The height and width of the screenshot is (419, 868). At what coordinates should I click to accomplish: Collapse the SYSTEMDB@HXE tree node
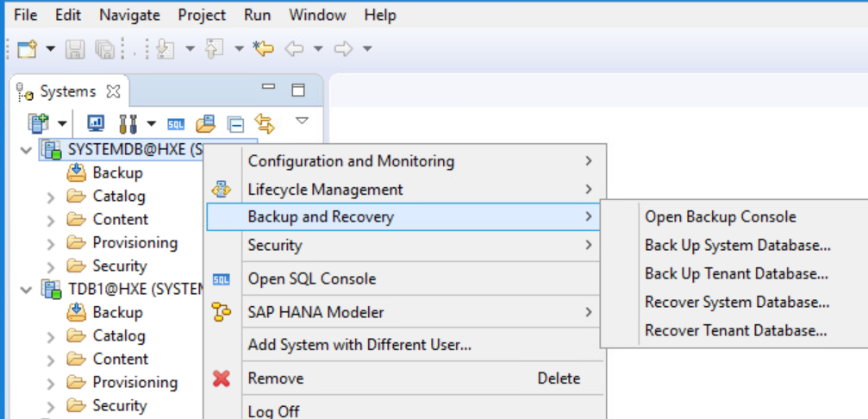[x=25, y=150]
